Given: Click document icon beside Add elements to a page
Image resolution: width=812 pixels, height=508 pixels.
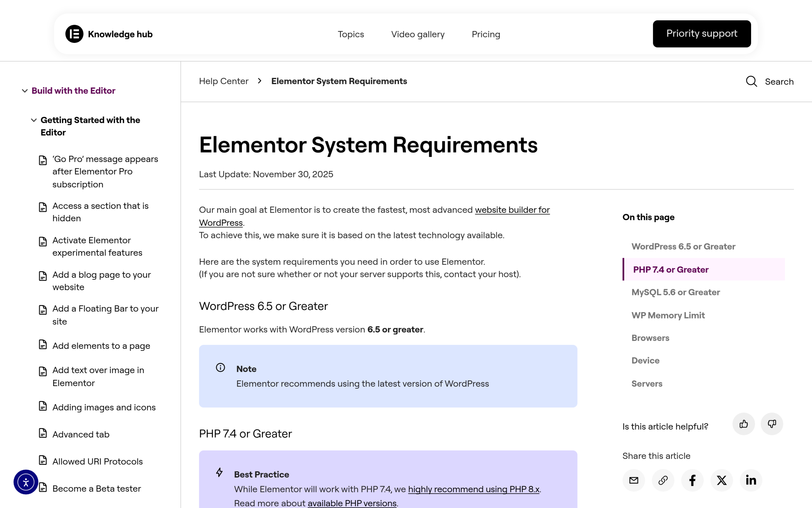Looking at the screenshot, I should tap(43, 344).
